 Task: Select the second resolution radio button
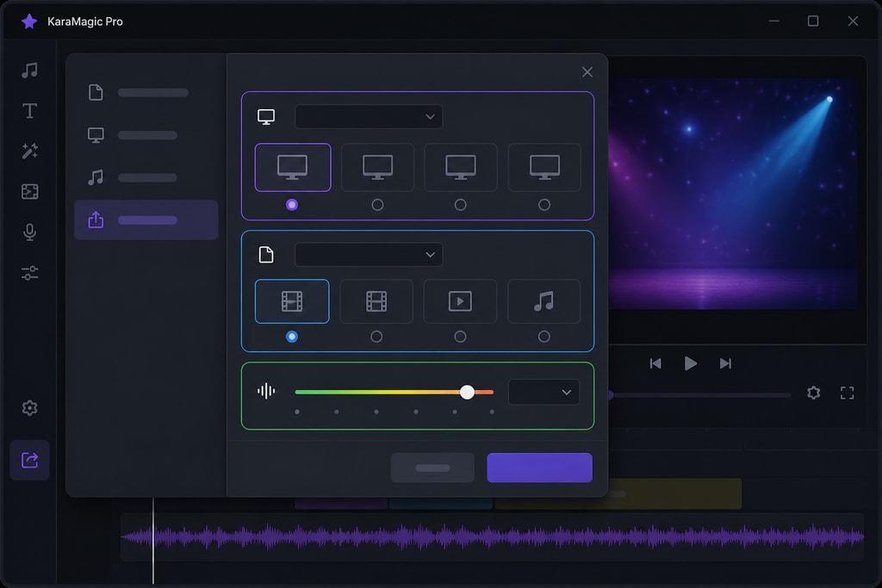coord(377,205)
